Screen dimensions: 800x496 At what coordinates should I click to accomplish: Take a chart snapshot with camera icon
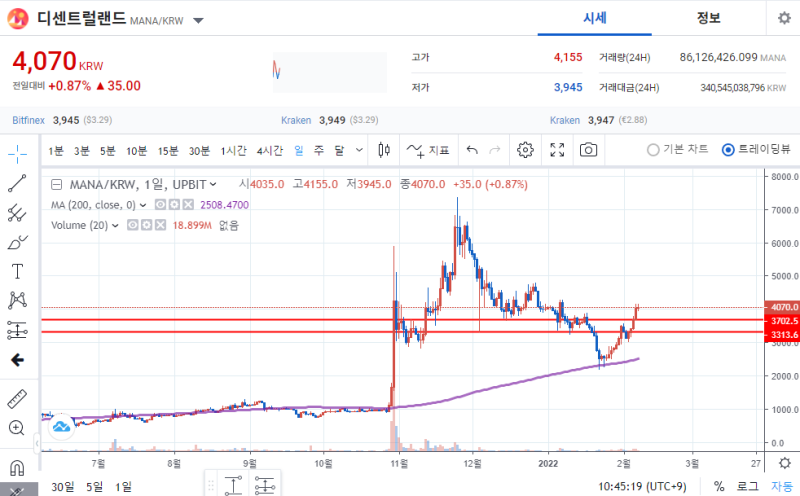point(588,150)
